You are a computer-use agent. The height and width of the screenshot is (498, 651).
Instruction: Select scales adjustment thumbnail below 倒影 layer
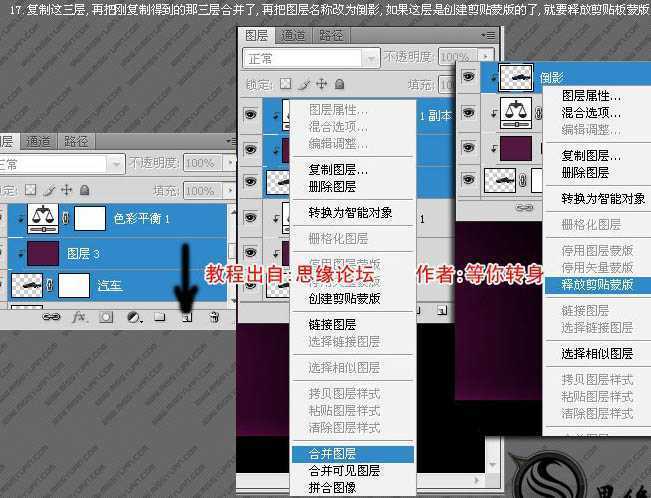(x=516, y=113)
